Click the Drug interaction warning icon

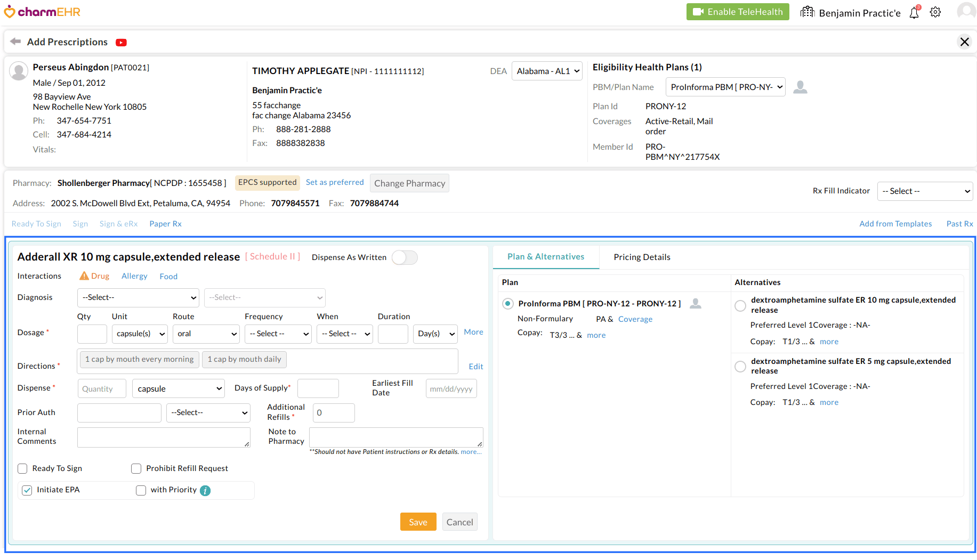(x=84, y=276)
